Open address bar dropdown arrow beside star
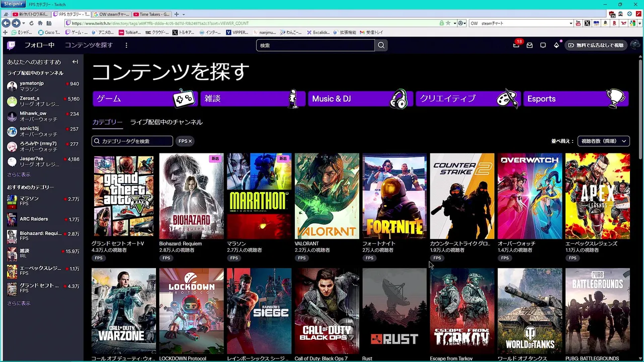 [454, 23]
